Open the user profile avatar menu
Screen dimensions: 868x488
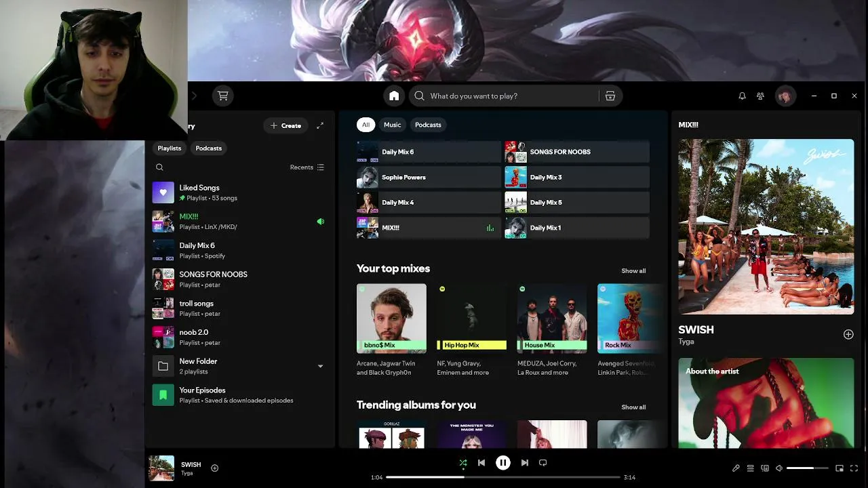click(785, 96)
